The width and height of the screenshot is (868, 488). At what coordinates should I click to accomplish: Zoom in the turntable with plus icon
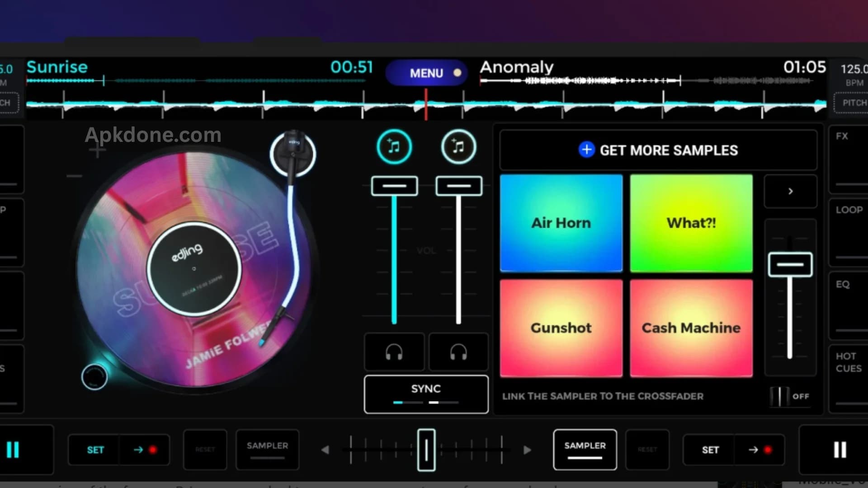97,150
